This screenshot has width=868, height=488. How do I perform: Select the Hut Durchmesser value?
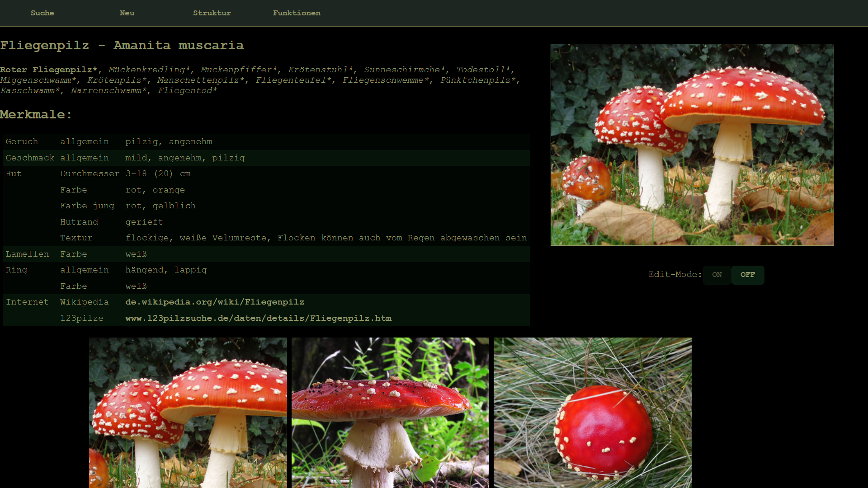click(158, 174)
